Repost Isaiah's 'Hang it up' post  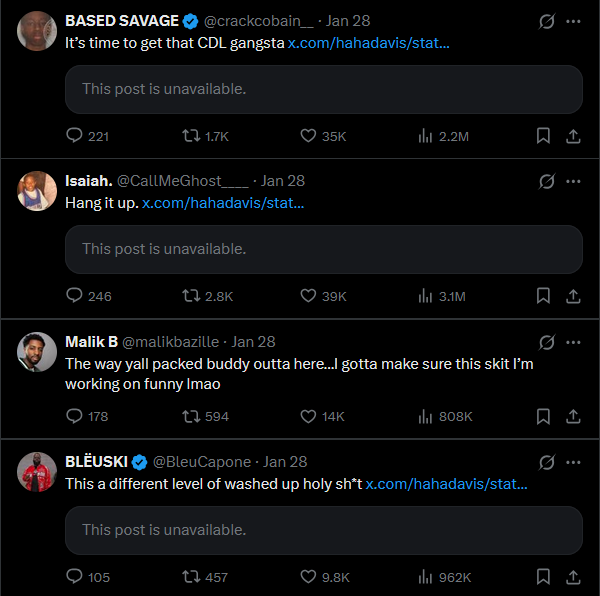(189, 296)
